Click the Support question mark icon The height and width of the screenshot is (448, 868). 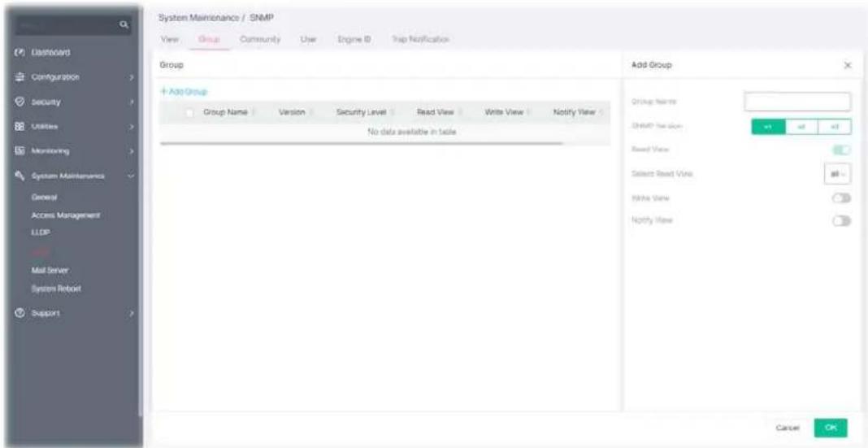click(20, 313)
